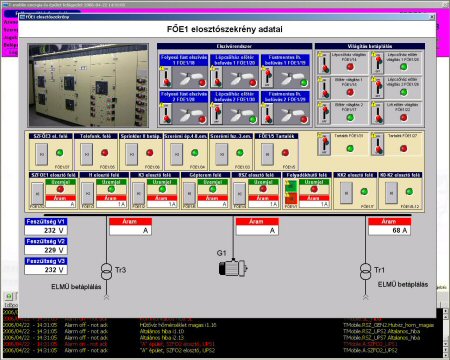Select the yellow SZFŐ2 elosztó UPS2 alarm row
Screen dimensions: 450x360
(x=223, y=350)
